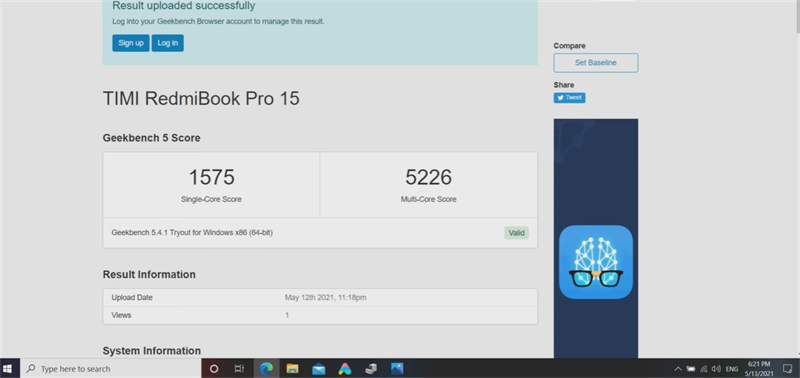Click the Valid status badge
This screenshot has width=800, height=378.
pos(516,233)
